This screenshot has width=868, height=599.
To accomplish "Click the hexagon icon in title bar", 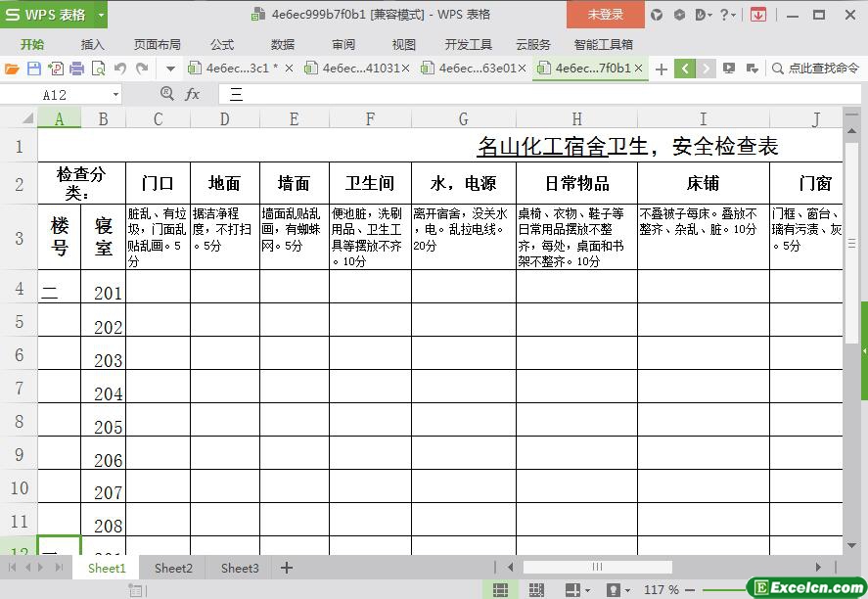I will coord(680,15).
